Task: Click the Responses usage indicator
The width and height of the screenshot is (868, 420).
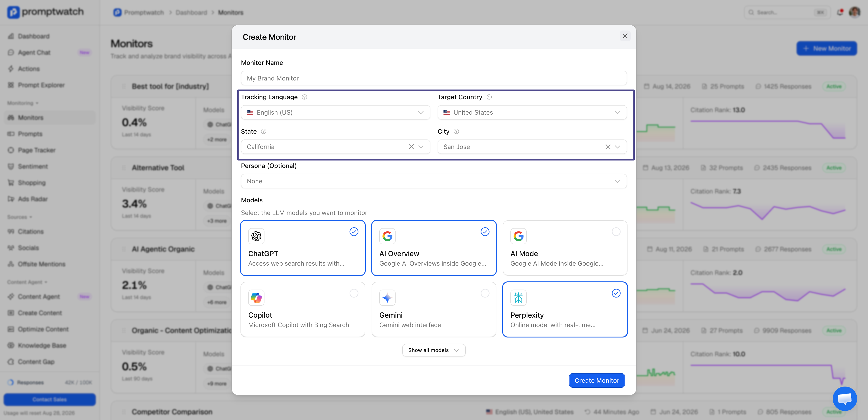Action: click(50, 382)
